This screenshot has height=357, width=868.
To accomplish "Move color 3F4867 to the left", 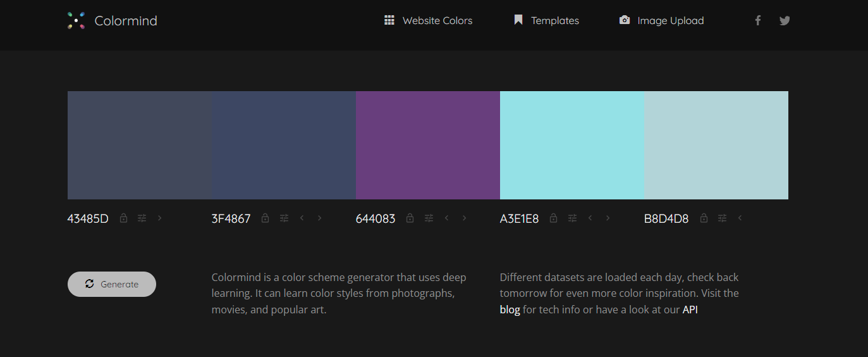I will 302,218.
